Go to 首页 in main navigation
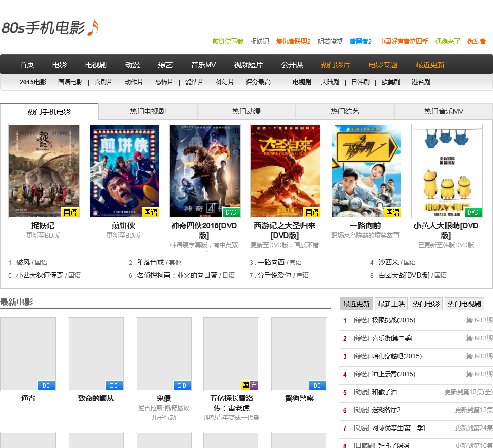Image resolution: width=493 pixels, height=448 pixels. tap(26, 65)
